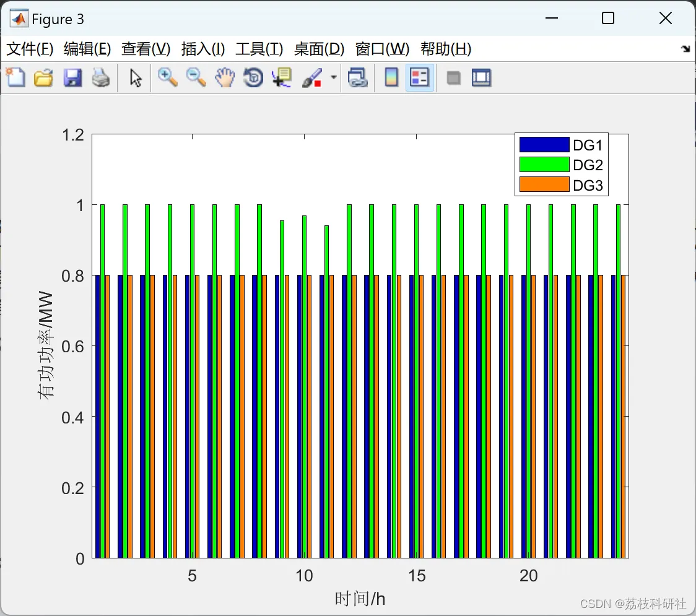The width and height of the screenshot is (696, 616).
Task: Enable the Data Cursor tool
Action: click(x=282, y=77)
